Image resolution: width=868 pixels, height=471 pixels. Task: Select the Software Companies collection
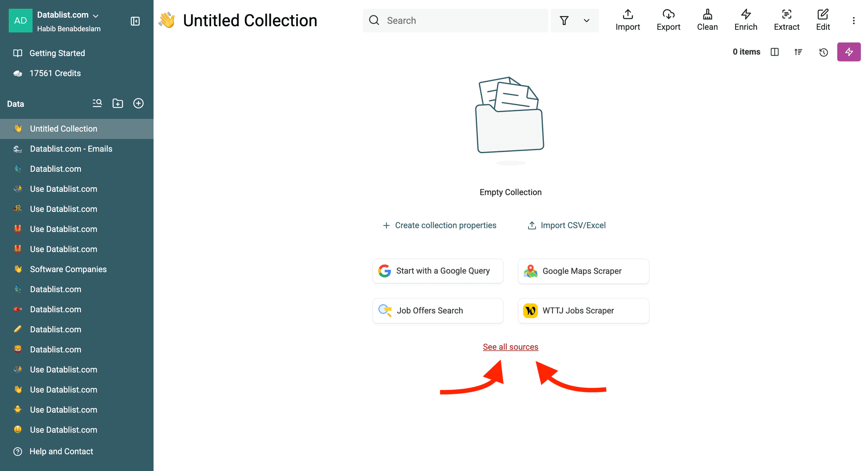coord(68,269)
